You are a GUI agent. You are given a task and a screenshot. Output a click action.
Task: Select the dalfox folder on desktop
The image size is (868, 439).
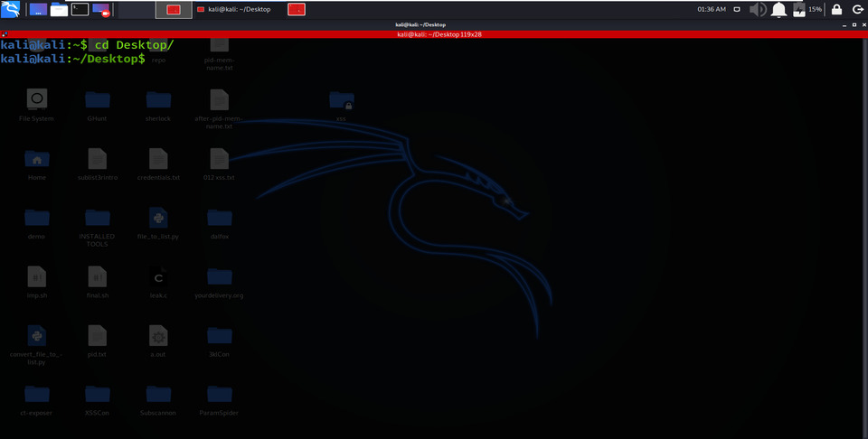[219, 223]
